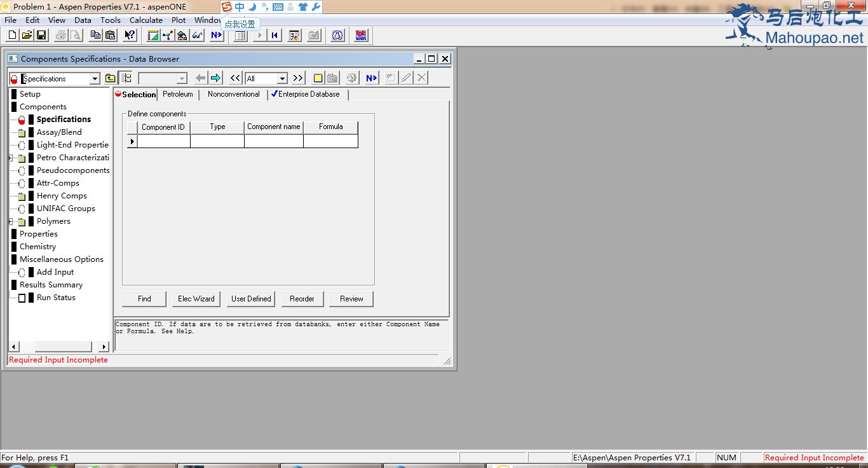Screen dimensions: 868x468
Task: Select Add Input in the tree
Action: click(x=55, y=272)
